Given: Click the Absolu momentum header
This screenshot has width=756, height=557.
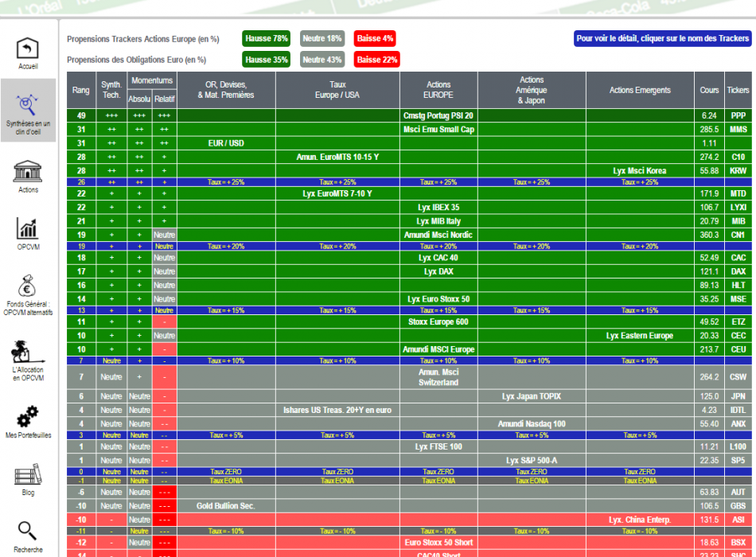Looking at the screenshot, I should pos(139,99).
